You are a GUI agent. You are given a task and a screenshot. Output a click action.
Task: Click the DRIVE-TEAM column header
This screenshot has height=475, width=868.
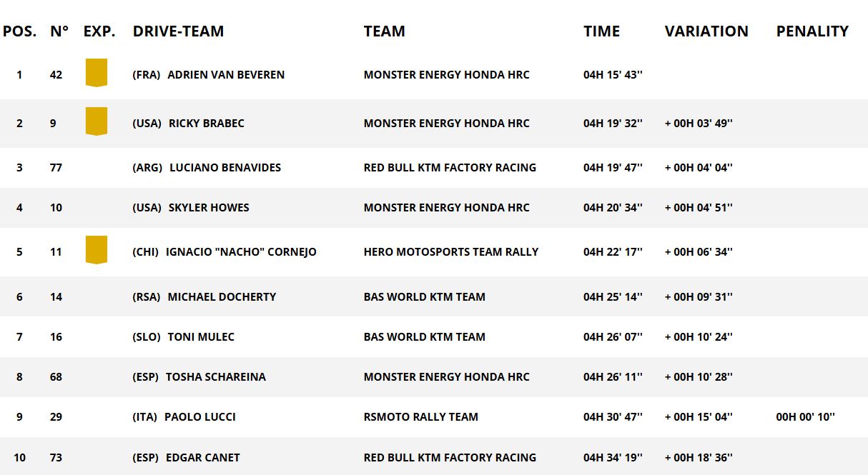(x=178, y=31)
